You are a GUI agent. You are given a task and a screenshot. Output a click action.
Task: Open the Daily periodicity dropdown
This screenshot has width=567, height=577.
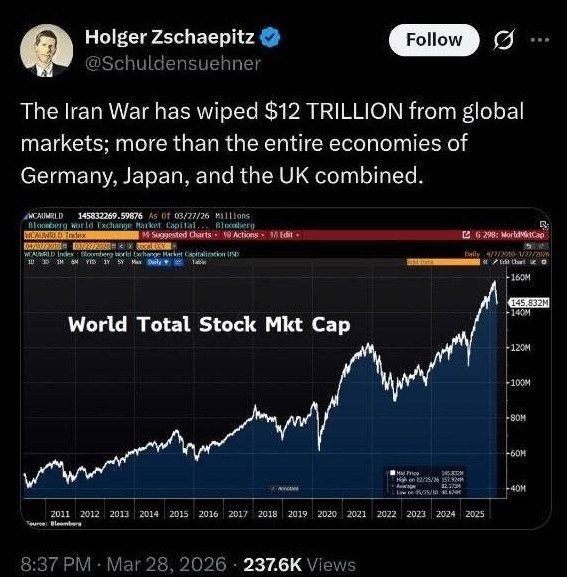pyautogui.click(x=159, y=262)
